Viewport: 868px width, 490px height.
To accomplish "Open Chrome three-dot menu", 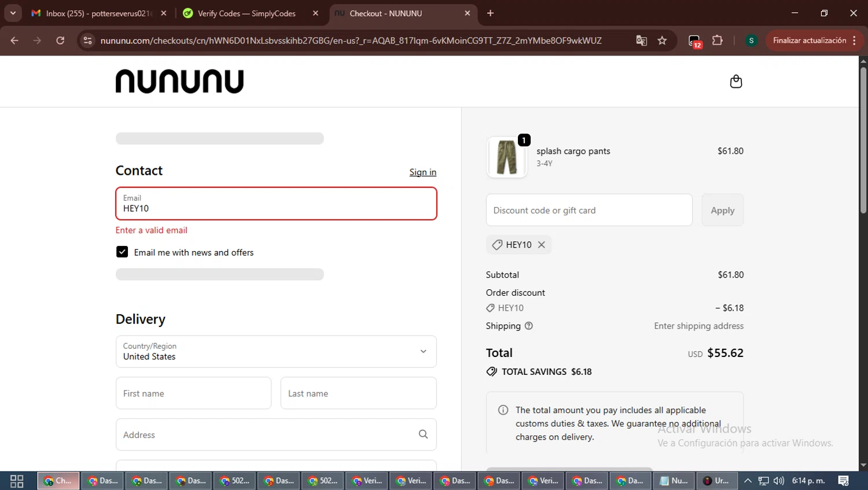I will [855, 40].
